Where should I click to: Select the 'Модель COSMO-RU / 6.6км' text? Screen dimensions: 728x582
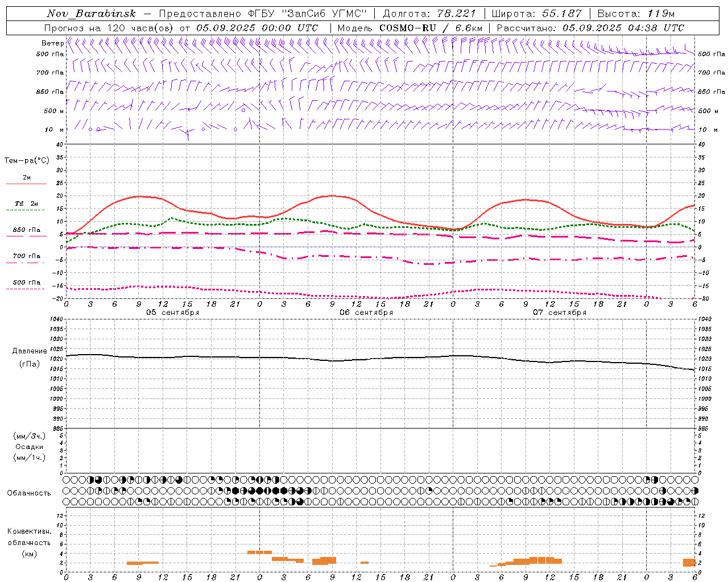pos(410,28)
